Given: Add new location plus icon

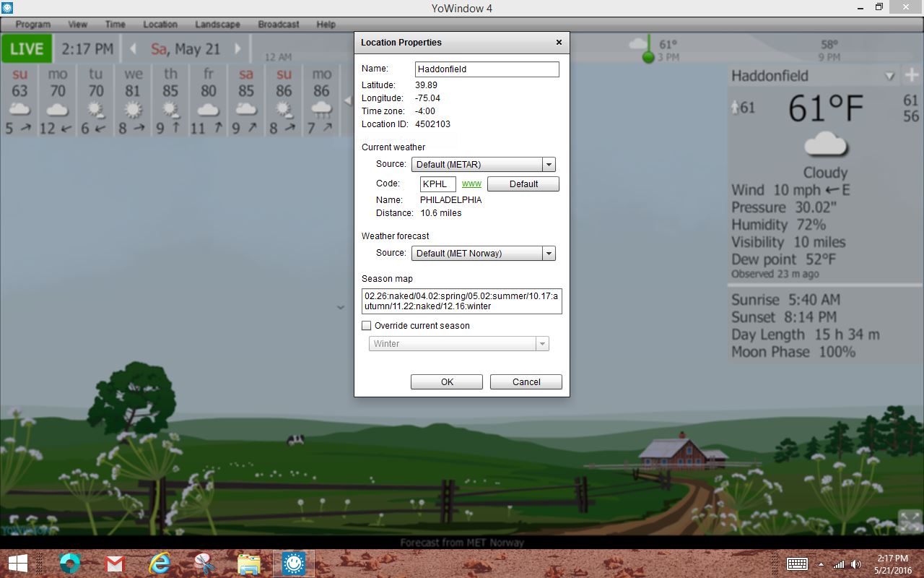Looking at the screenshot, I should pyautogui.click(x=911, y=75).
